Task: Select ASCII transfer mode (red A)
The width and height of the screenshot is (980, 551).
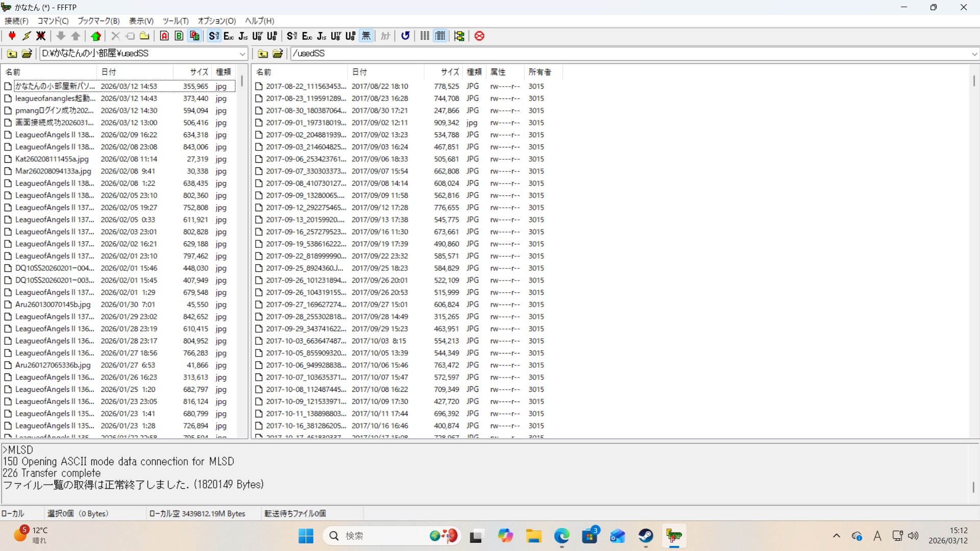Action: tap(164, 36)
